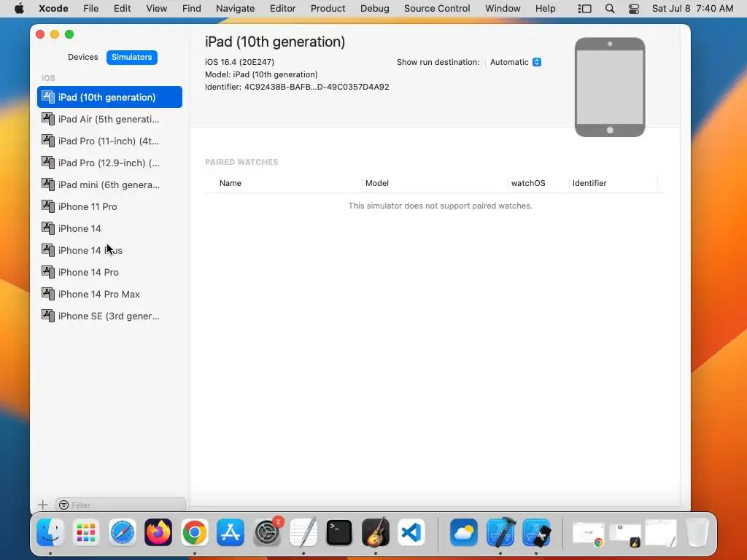Sort paired watches by Name column
The height and width of the screenshot is (560, 747).
231,183
